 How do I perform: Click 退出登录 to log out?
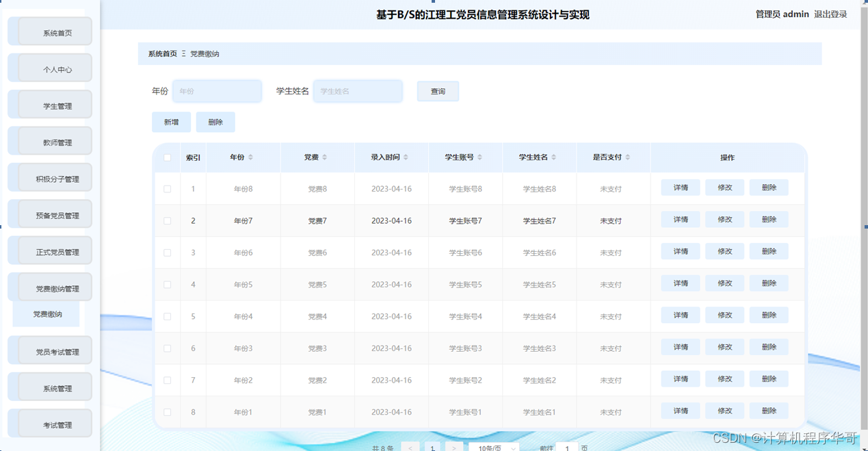click(830, 13)
